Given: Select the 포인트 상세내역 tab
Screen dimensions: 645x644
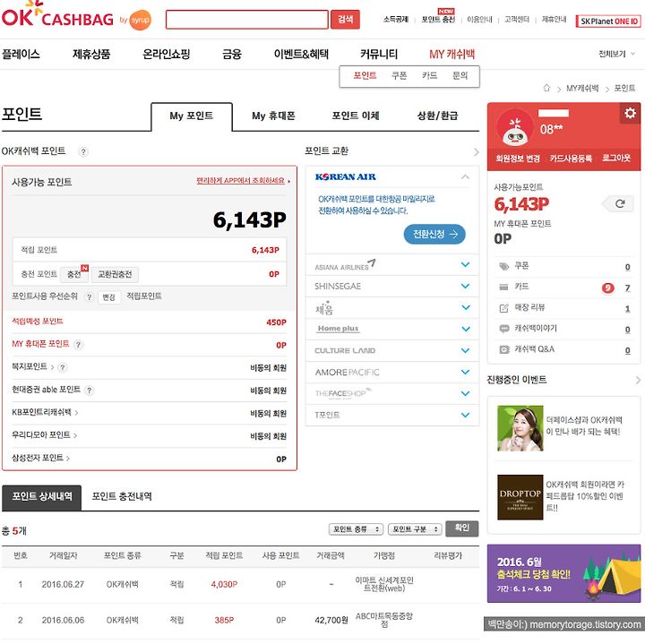Looking at the screenshot, I should pyautogui.click(x=41, y=497).
